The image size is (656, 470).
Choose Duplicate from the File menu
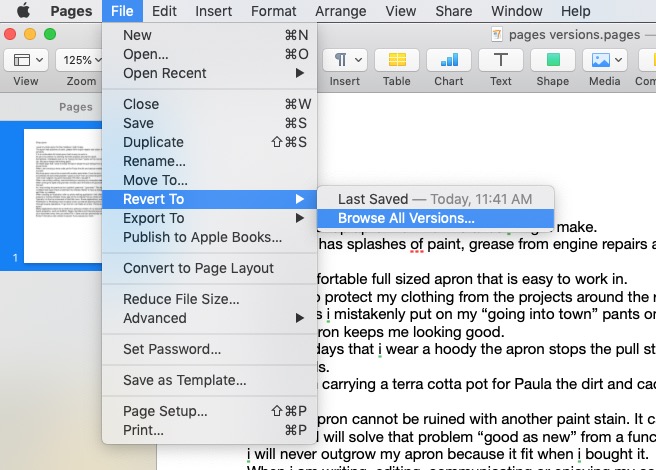pos(210,142)
